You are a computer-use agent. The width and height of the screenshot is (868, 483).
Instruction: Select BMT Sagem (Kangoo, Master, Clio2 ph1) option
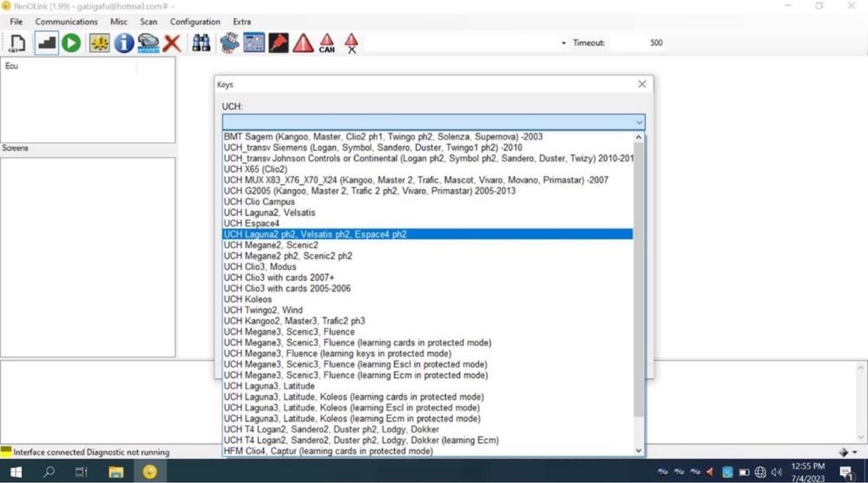427,137
